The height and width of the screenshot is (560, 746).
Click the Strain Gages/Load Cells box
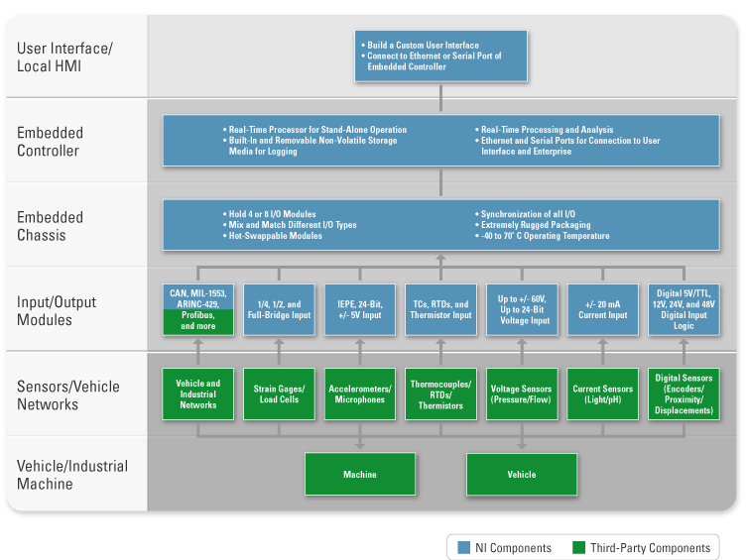[279, 394]
